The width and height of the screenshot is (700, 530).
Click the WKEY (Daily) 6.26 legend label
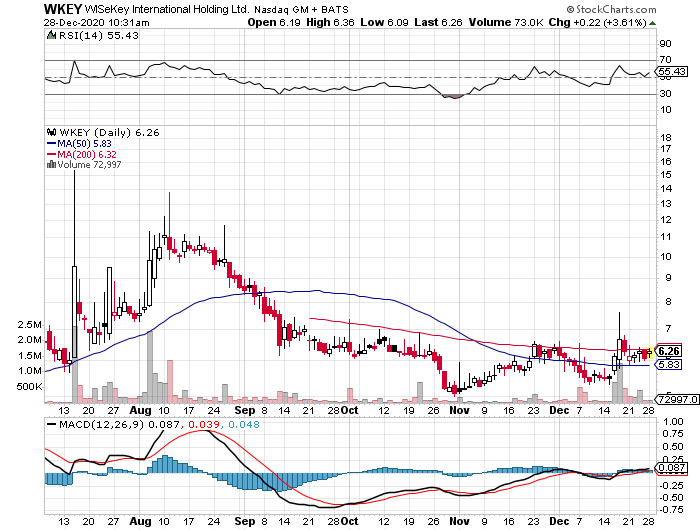tap(109, 133)
